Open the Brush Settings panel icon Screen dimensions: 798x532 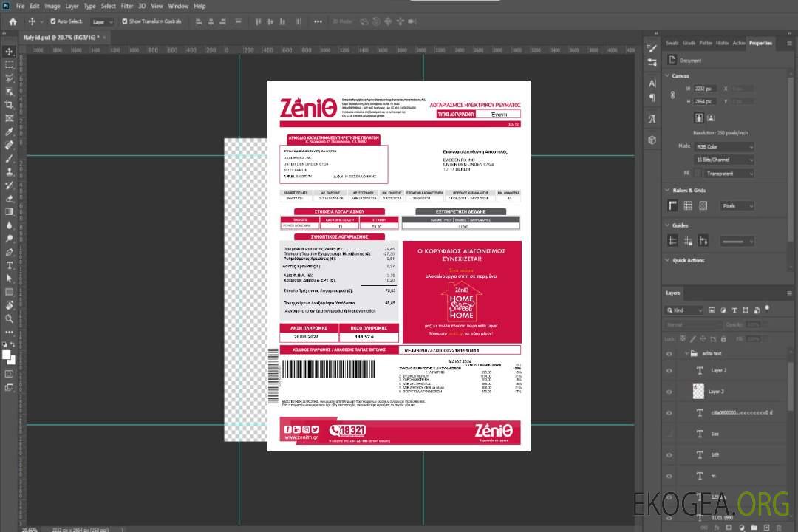coord(652,48)
